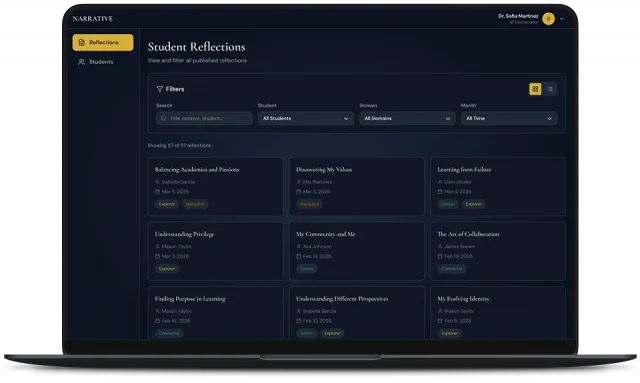Open the All Students dropdown
Screen dimensions: 640x383
pos(306,118)
